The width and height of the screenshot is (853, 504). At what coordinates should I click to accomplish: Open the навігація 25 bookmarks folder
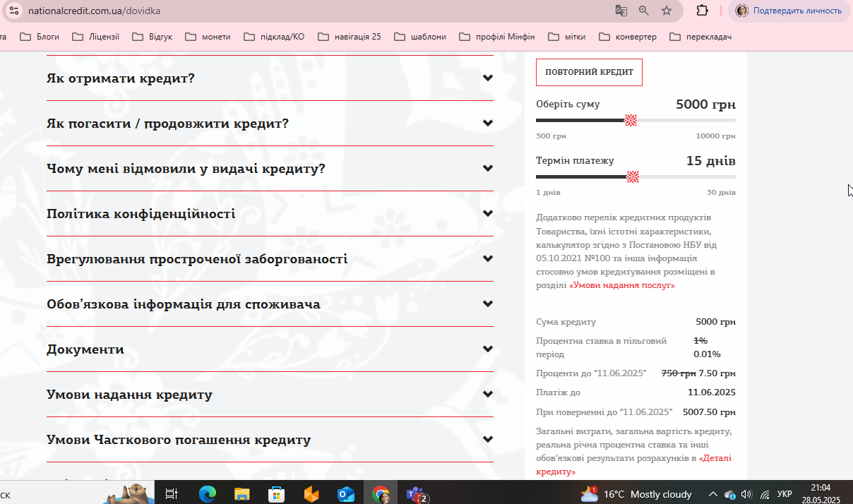click(x=350, y=37)
